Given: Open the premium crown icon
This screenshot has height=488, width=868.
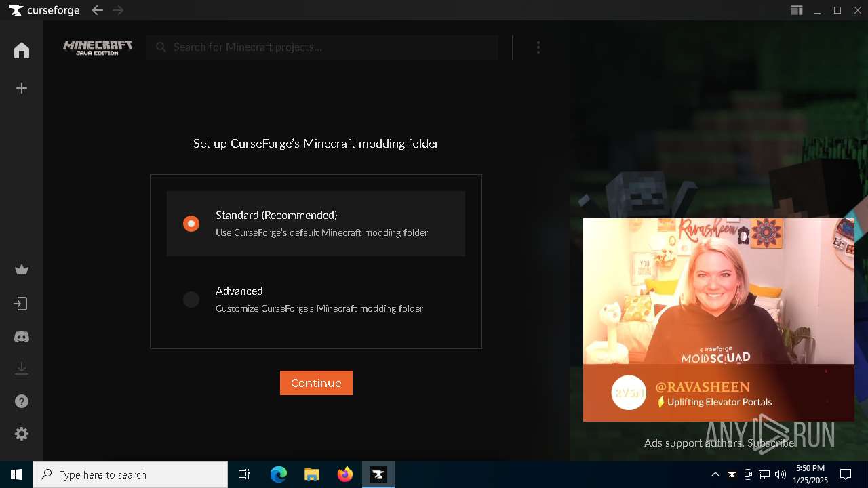Looking at the screenshot, I should pyautogui.click(x=22, y=270).
